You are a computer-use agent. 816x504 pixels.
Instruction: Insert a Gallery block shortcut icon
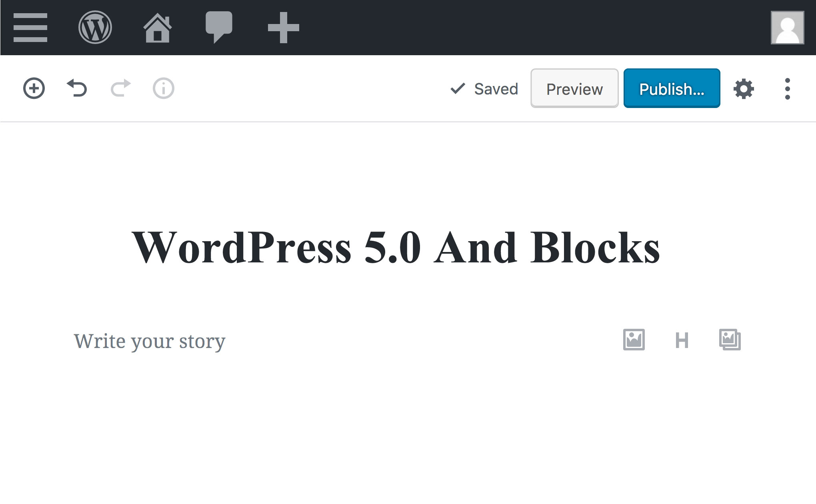coord(730,340)
